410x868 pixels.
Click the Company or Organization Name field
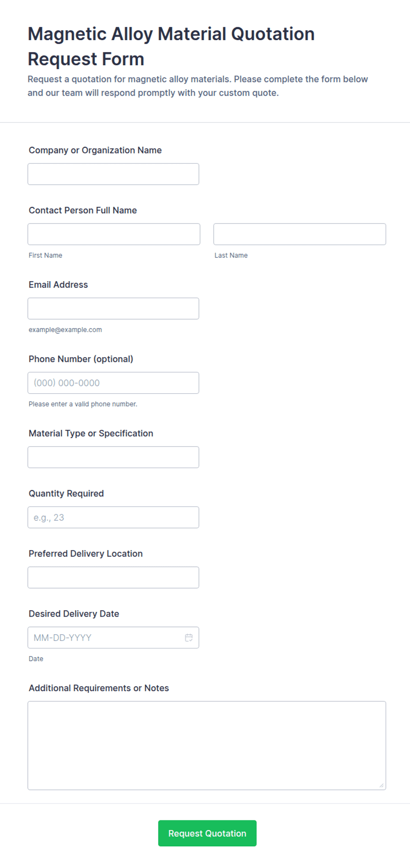(x=113, y=174)
